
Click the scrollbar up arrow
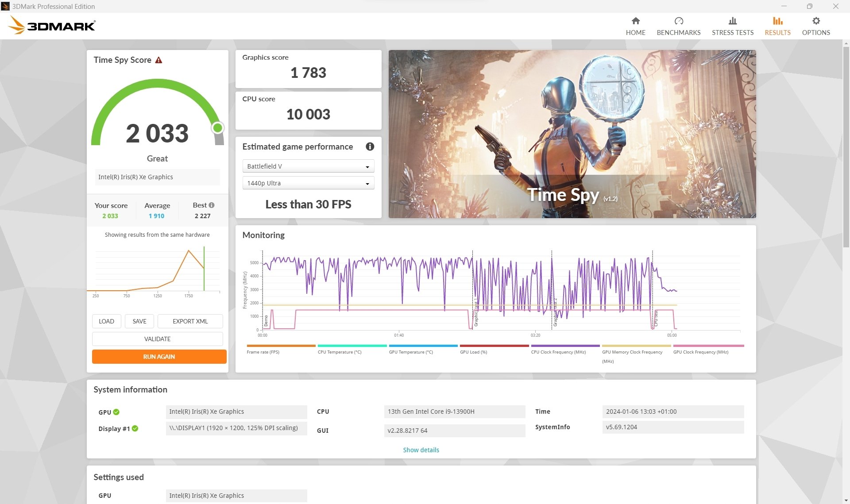[846, 43]
